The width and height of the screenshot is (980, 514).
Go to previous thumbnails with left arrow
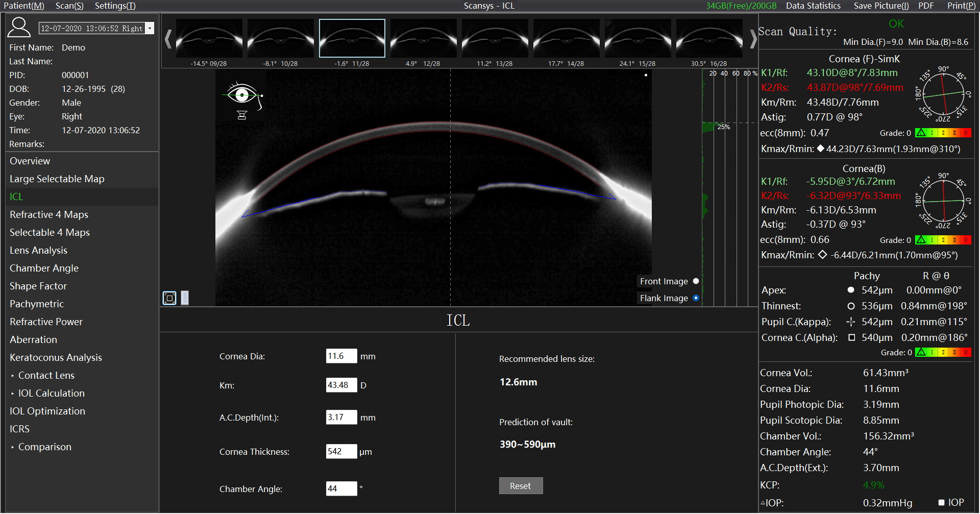click(168, 39)
